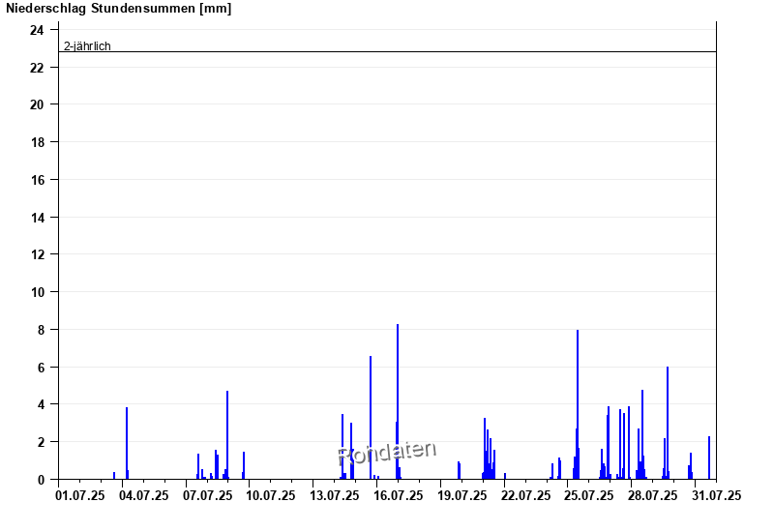Image resolution: width=774 pixels, height=532 pixels.
Task: Click the last blue bar at the chart's right edge
Action: pyautogui.click(x=709, y=458)
